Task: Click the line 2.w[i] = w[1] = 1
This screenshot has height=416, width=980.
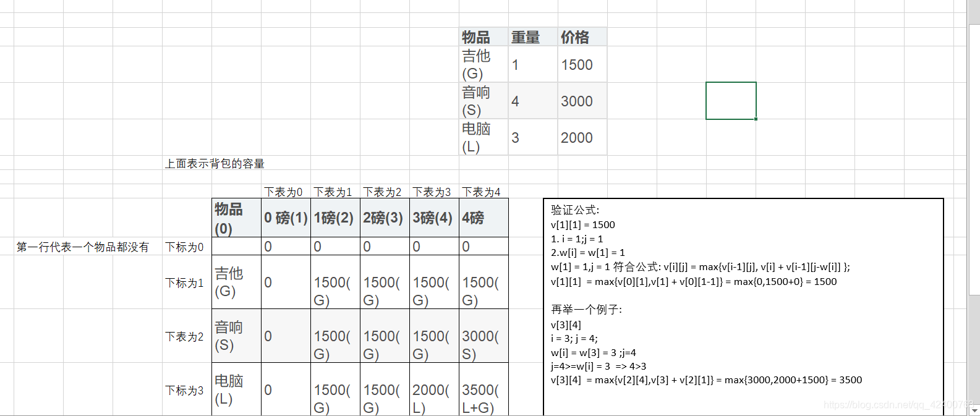Action: 588,253
